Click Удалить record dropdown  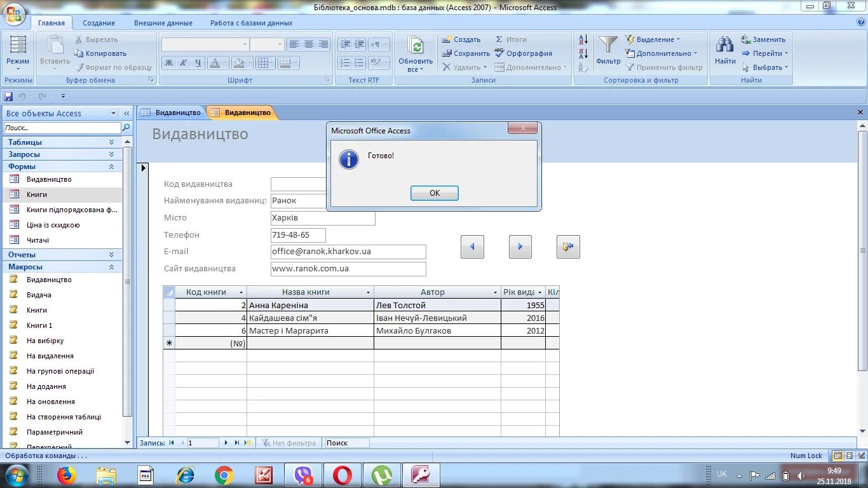click(465, 67)
